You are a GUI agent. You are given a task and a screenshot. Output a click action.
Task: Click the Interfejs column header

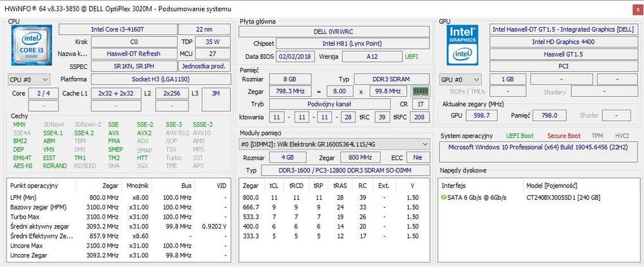pyautogui.click(x=453, y=186)
